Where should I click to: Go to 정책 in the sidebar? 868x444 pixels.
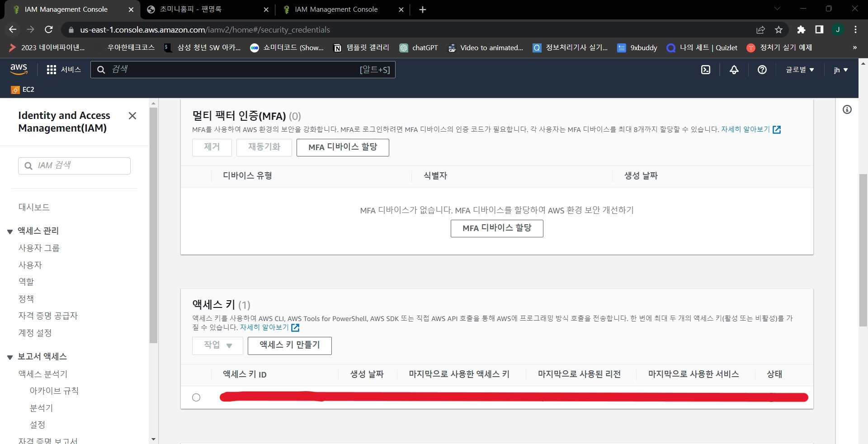click(26, 299)
